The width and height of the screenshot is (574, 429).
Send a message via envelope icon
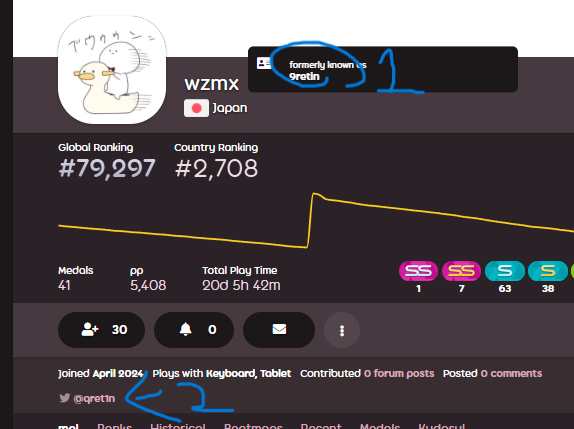279,330
